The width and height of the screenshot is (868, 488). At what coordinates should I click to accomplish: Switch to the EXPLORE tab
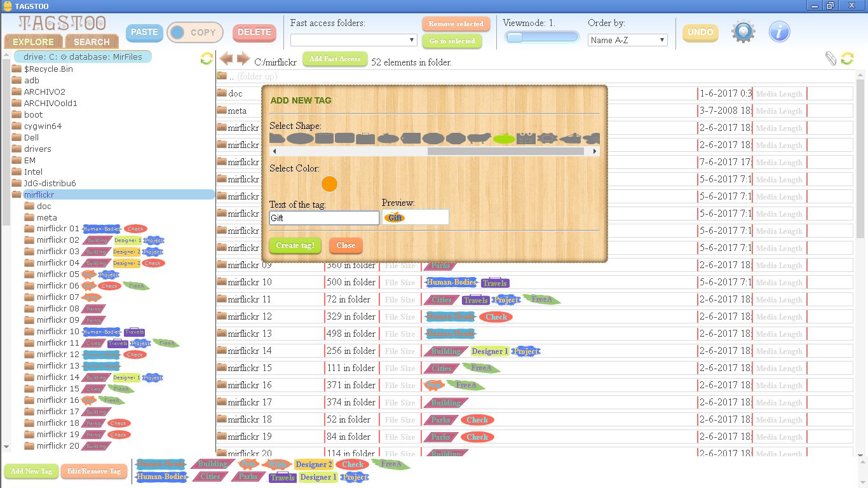[x=34, y=42]
